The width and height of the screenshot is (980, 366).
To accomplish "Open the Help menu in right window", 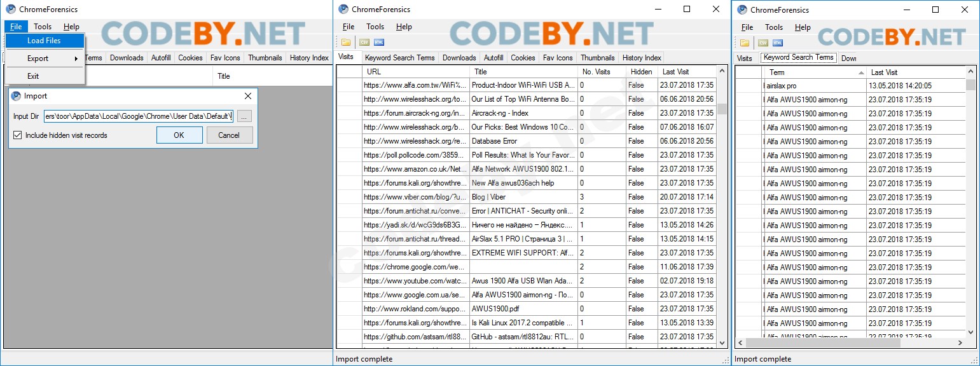I will pos(803,27).
